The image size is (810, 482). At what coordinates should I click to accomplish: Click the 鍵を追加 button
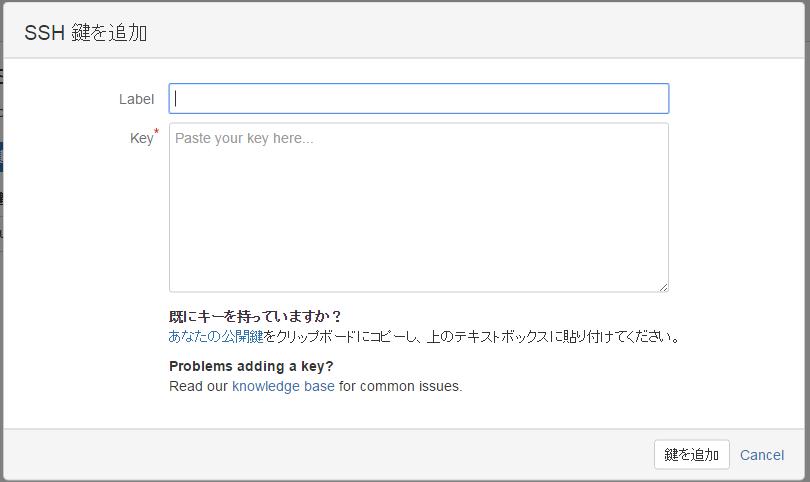(x=692, y=455)
